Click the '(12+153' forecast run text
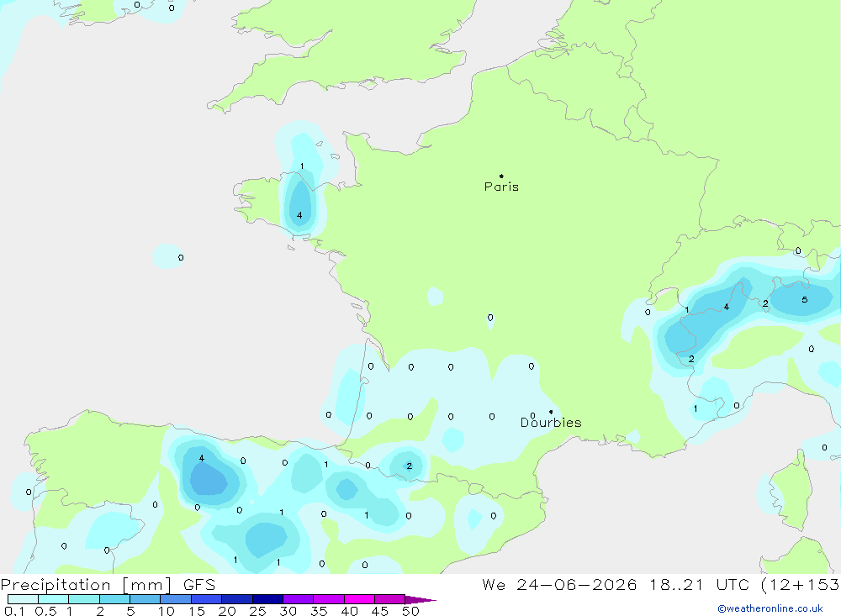Screen dimensions: 841x616 [801, 585]
